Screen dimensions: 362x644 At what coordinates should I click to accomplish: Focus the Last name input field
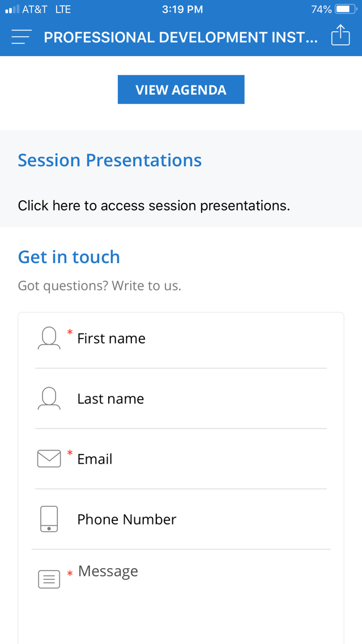pos(181,399)
